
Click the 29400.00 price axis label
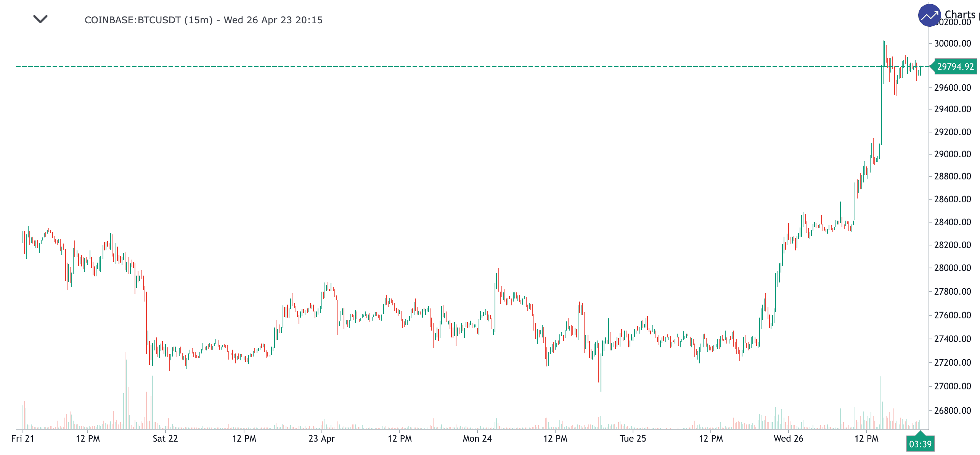[x=952, y=109]
